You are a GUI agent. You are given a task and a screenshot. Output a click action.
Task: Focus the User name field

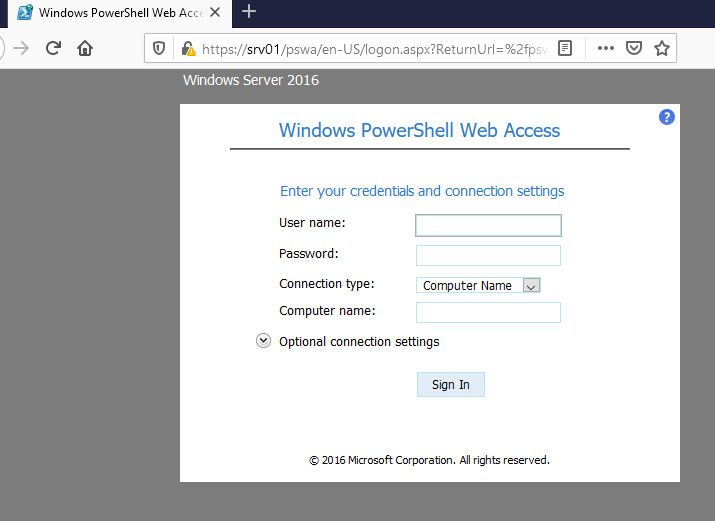488,225
